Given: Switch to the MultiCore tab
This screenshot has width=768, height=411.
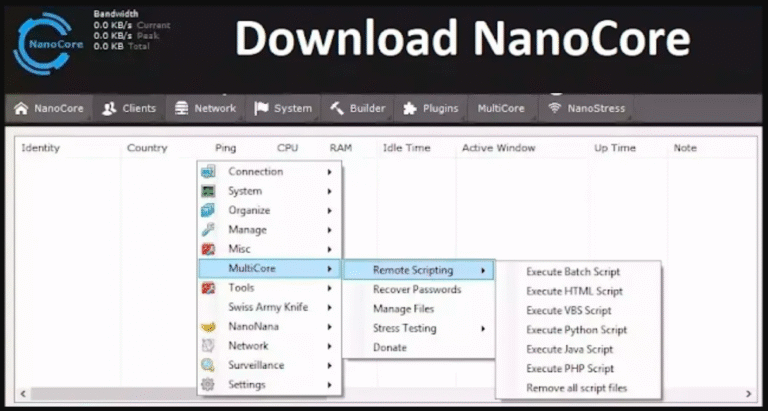Looking at the screenshot, I should coord(501,109).
